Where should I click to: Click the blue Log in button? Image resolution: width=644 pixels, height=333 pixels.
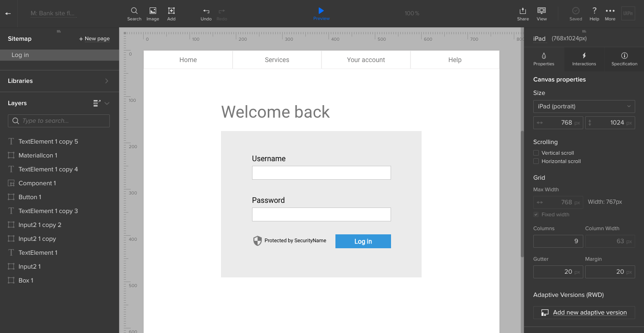[x=363, y=241]
